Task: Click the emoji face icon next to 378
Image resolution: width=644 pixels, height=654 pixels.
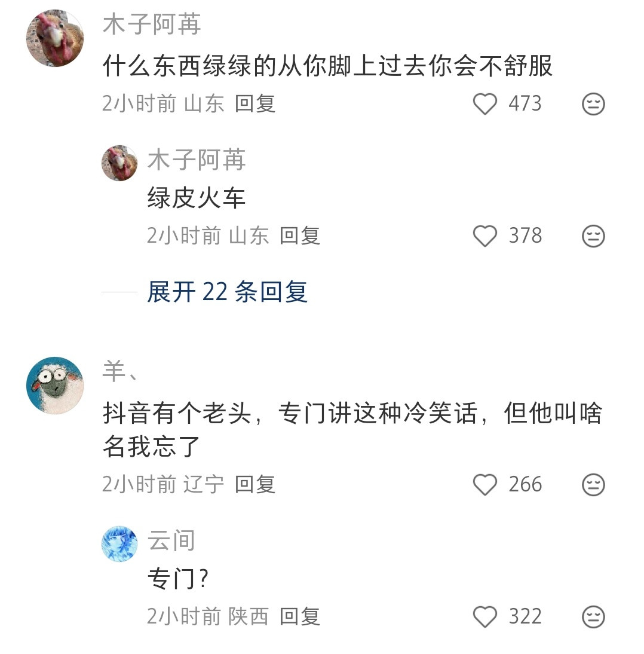Action: point(592,236)
